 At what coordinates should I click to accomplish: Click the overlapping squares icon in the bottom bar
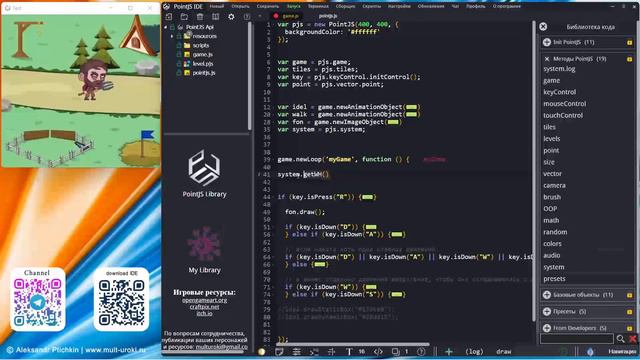click(396, 351)
